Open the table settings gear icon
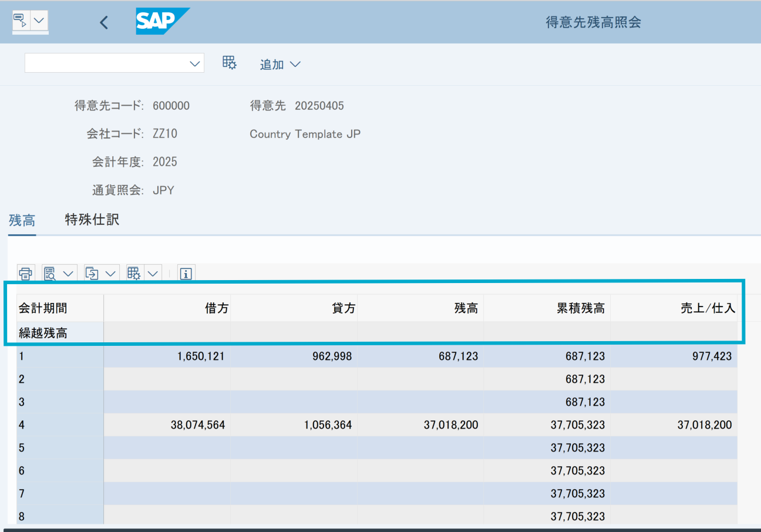 coord(133,273)
